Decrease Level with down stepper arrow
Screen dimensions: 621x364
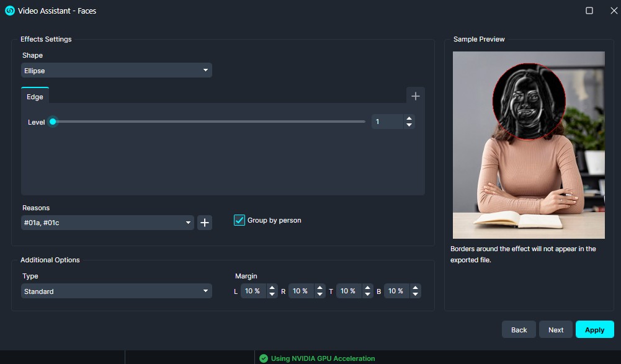click(409, 125)
